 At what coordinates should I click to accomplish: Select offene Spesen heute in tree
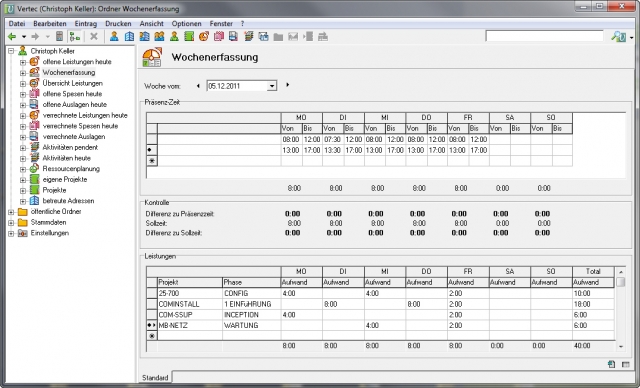(x=72, y=94)
